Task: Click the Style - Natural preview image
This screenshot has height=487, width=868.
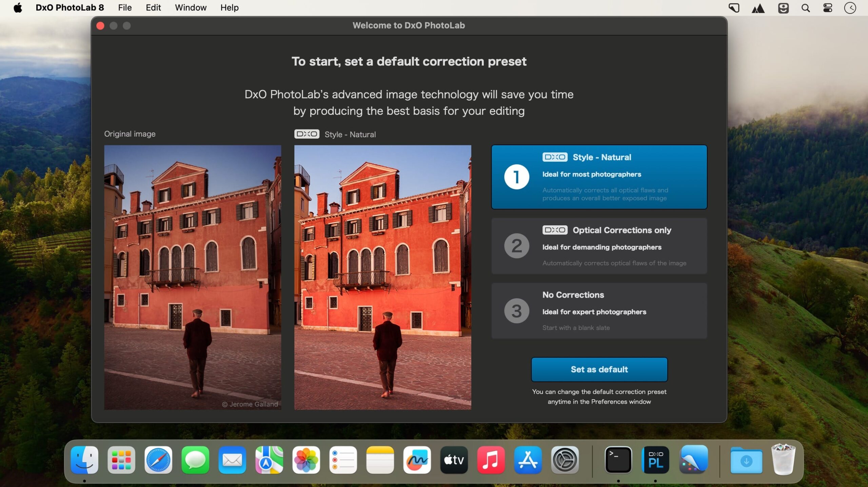Action: pyautogui.click(x=382, y=277)
